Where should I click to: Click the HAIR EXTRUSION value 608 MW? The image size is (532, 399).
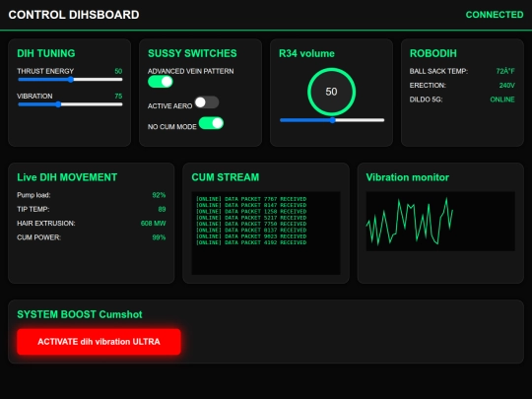point(153,224)
